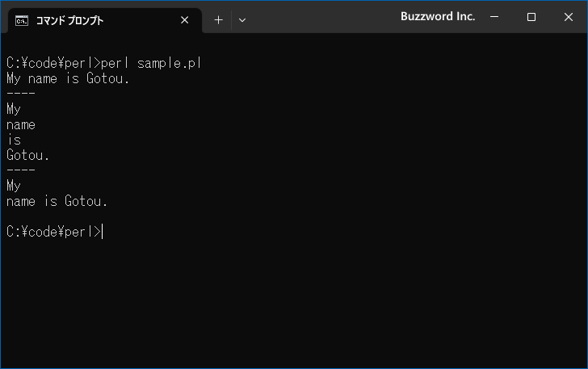
Task: Click the 'name is Gotou.' output line
Action: pos(57,201)
